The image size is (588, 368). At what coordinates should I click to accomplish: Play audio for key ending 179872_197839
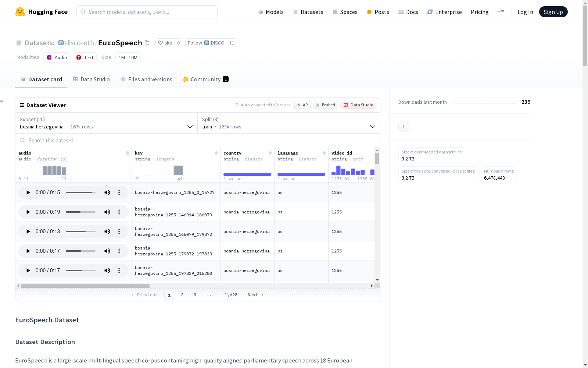pyautogui.click(x=28, y=251)
